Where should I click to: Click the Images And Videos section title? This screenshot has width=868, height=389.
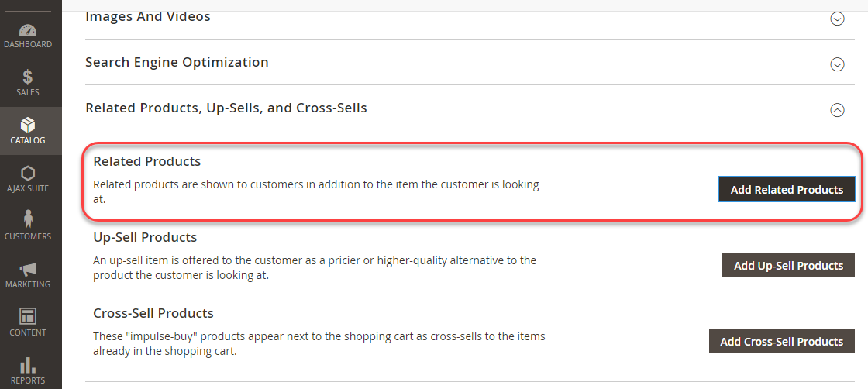pos(148,16)
